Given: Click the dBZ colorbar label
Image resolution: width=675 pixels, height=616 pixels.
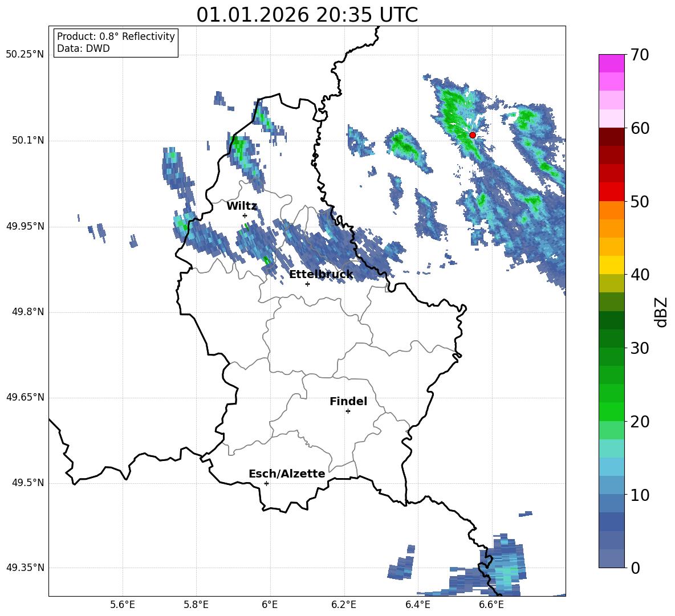Looking at the screenshot, I should pos(660,312).
